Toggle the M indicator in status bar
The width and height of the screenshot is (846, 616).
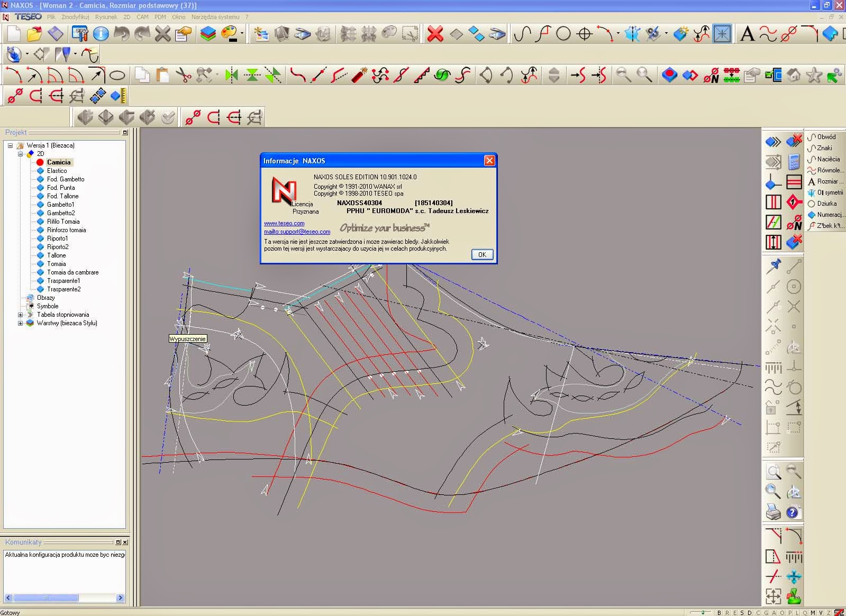(x=813, y=612)
